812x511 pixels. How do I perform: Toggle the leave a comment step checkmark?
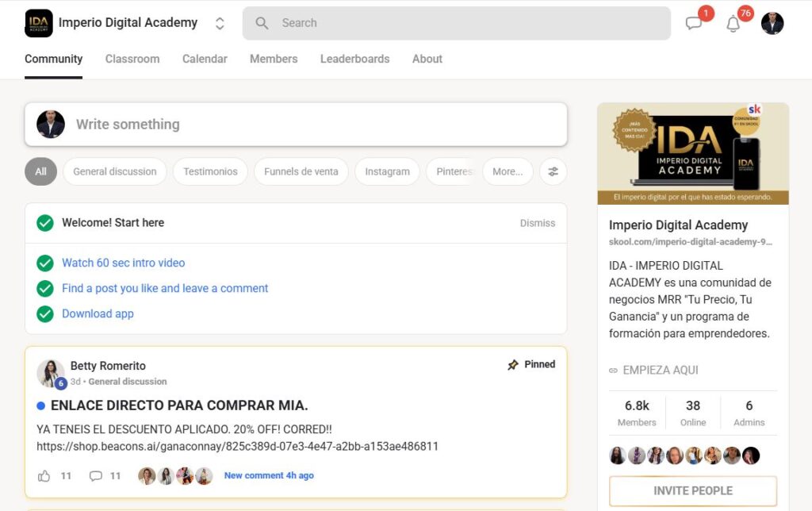tap(45, 289)
